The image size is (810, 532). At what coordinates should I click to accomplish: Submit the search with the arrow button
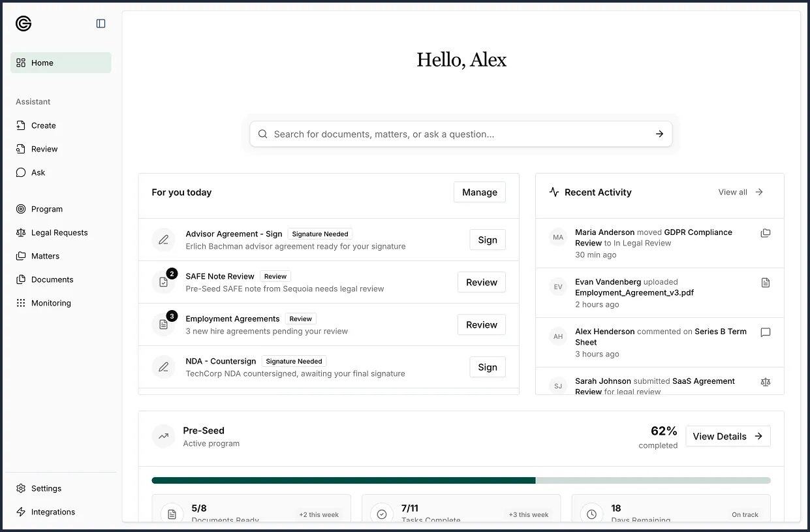coord(659,133)
